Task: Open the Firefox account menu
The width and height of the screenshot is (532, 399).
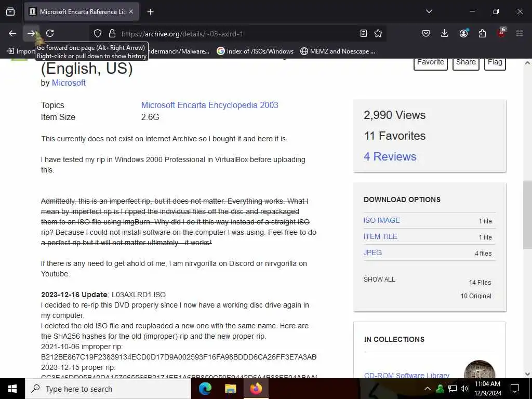Action: coord(463,33)
